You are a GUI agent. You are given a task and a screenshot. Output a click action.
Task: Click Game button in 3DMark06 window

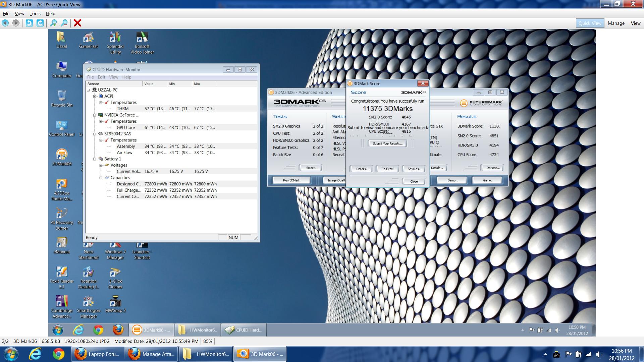[488, 180]
